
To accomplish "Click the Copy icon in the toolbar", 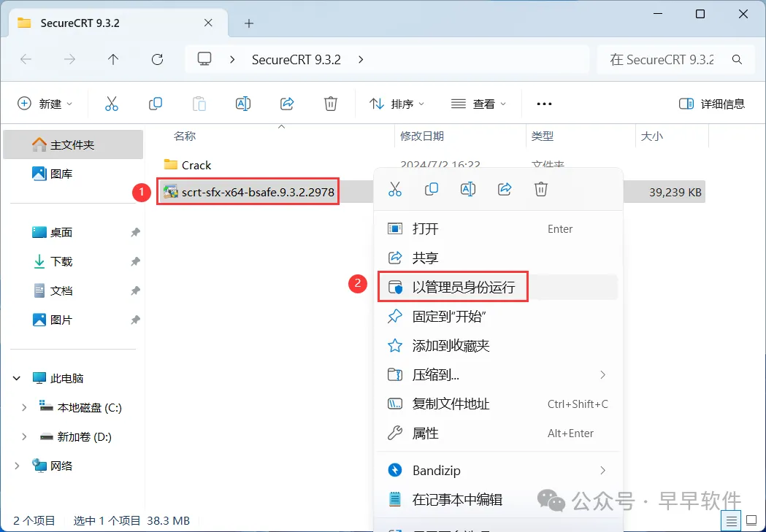I will click(156, 104).
